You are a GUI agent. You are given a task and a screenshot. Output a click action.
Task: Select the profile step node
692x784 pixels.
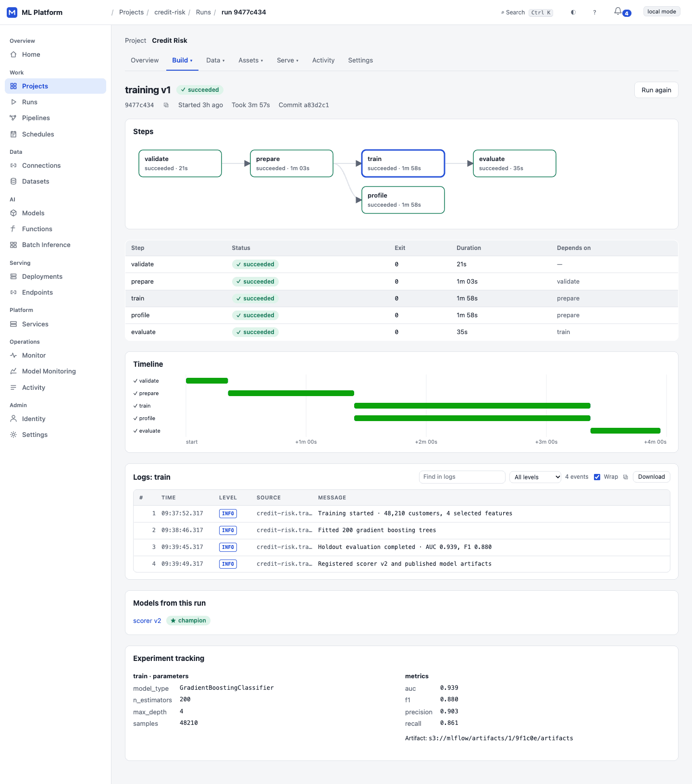403,200
